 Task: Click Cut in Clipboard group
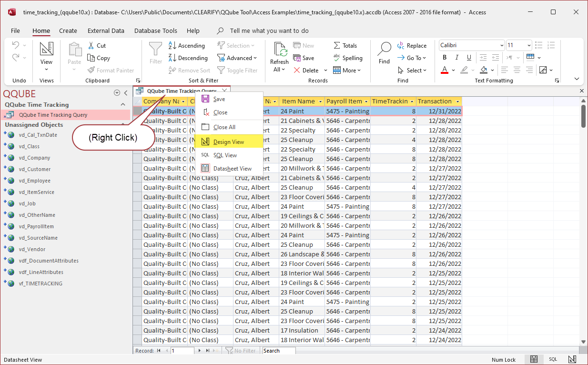click(x=97, y=46)
